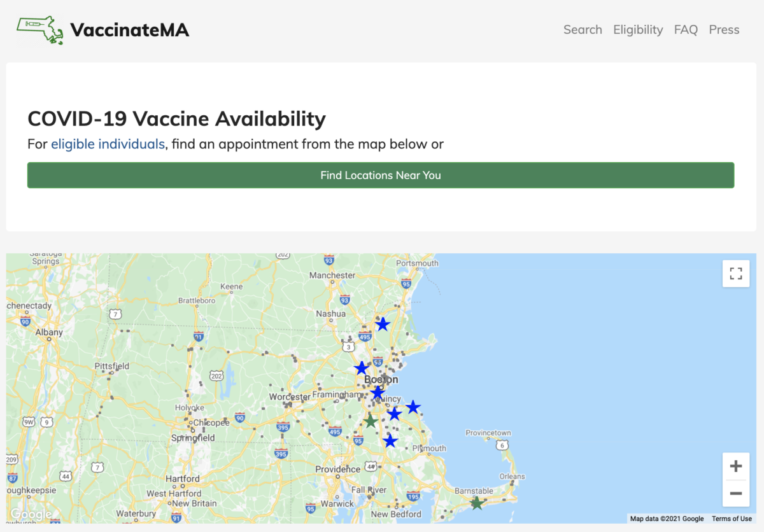Click the Chicopee label on map
The width and height of the screenshot is (764, 532).
(x=211, y=423)
